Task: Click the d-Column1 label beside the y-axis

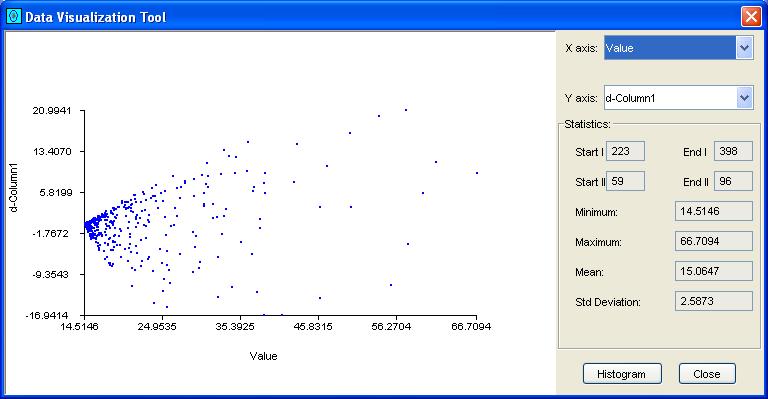Action: pyautogui.click(x=14, y=188)
